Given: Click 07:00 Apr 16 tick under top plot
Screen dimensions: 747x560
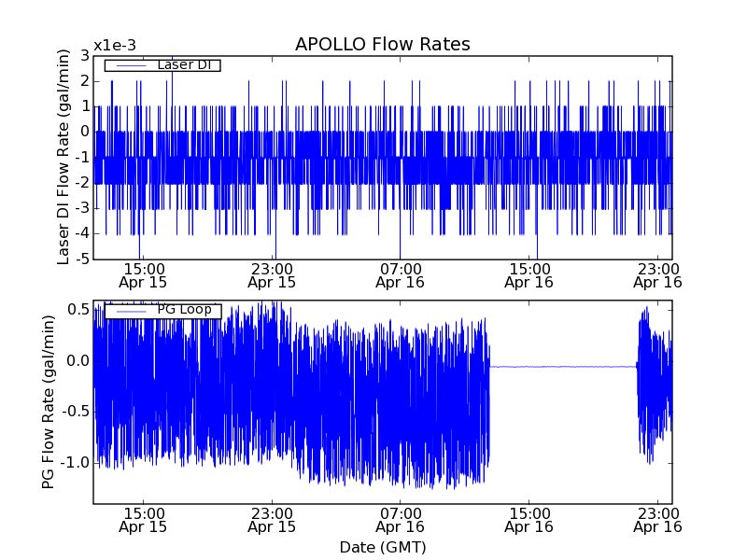Looking at the screenshot, I should 401,274.
